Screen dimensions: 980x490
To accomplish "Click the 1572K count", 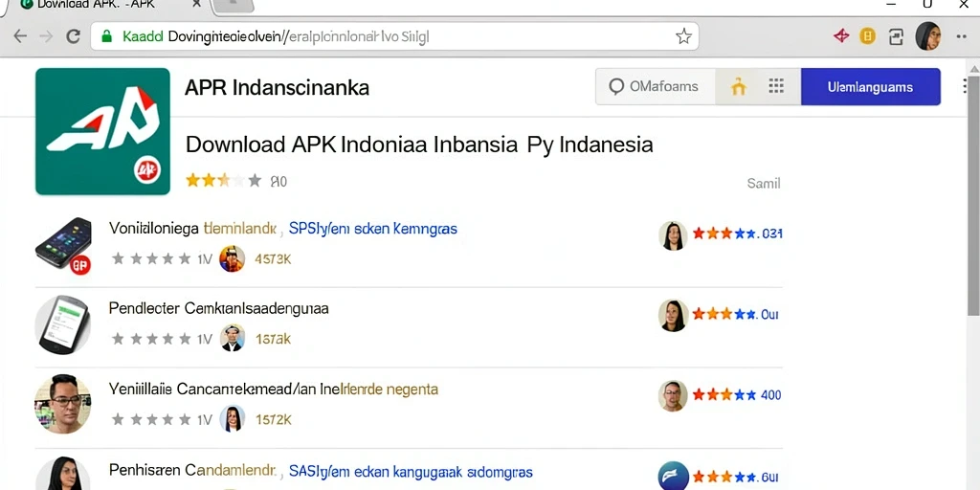I will tap(273, 419).
